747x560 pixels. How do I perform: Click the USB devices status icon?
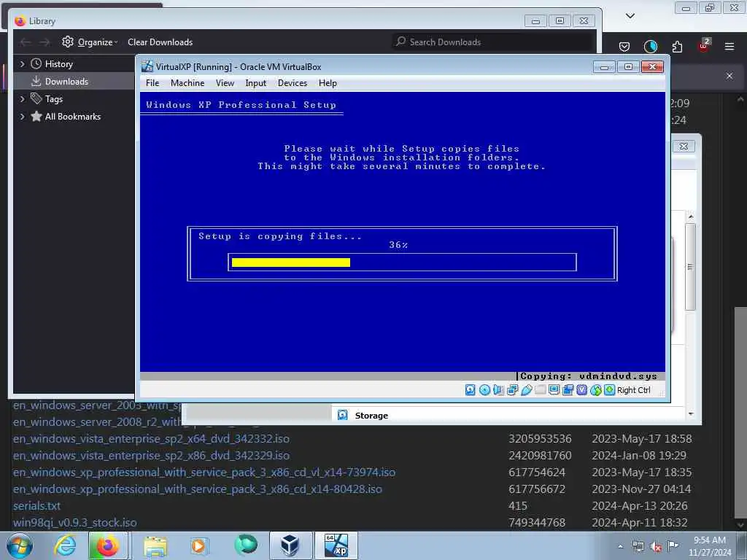click(527, 390)
